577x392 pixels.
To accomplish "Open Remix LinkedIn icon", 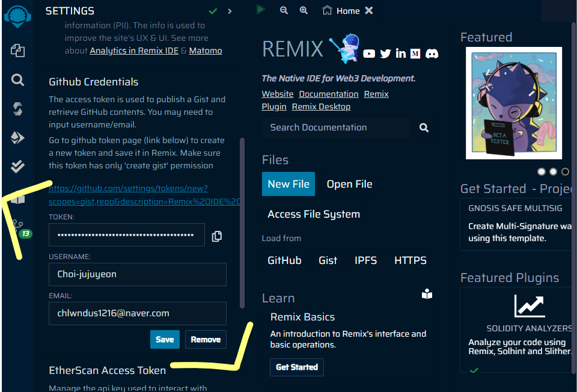I will 401,54.
